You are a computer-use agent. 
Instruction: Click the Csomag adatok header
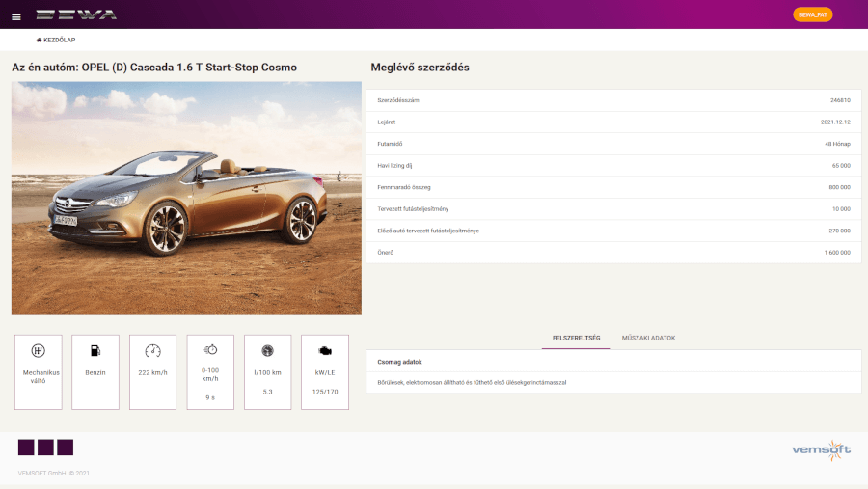click(399, 362)
